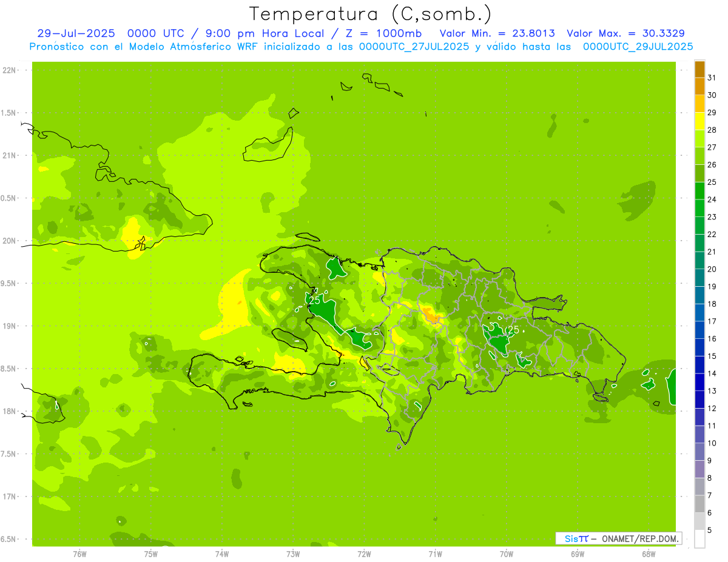
Task: Click the "19N" latitude label
Action: (8, 326)
